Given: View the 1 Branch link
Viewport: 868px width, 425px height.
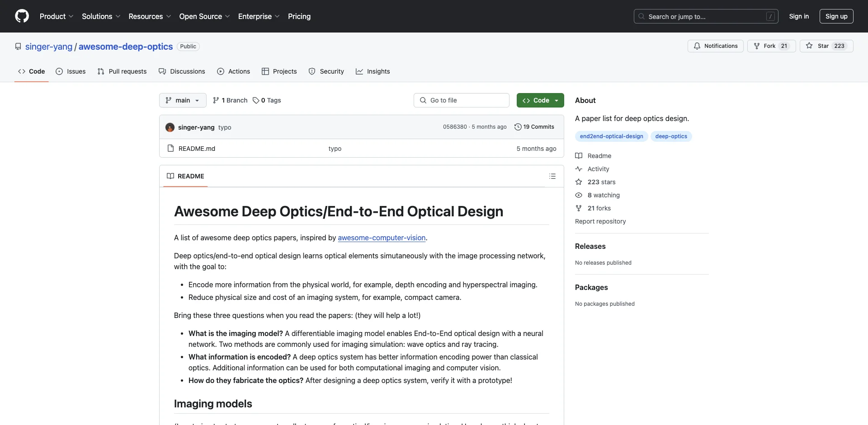Looking at the screenshot, I should 230,100.
